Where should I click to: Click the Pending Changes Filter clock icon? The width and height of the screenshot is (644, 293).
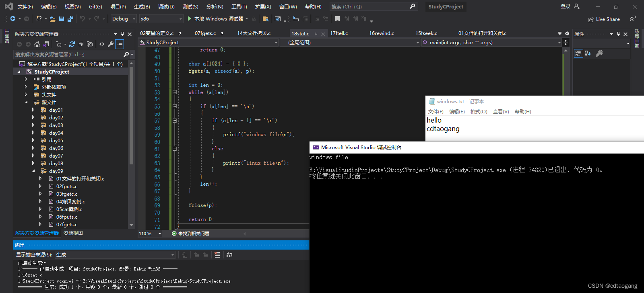click(x=59, y=44)
